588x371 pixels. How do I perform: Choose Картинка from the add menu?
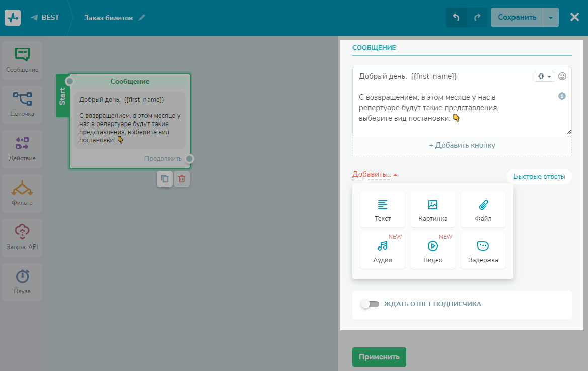(433, 209)
